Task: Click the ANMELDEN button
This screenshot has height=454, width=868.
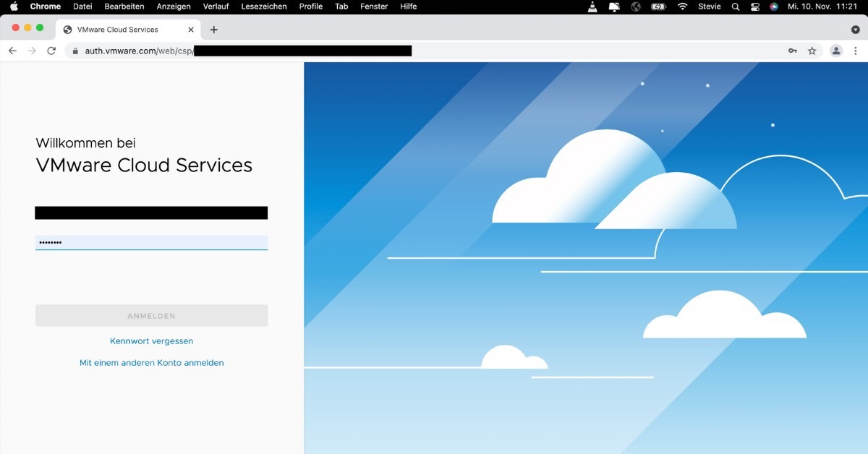Action: coord(151,316)
